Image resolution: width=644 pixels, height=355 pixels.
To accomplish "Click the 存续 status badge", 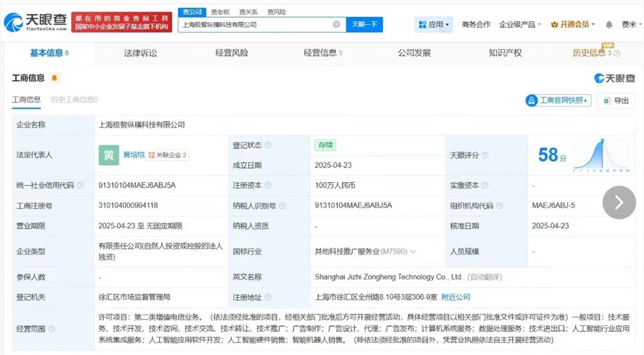I will [x=325, y=145].
